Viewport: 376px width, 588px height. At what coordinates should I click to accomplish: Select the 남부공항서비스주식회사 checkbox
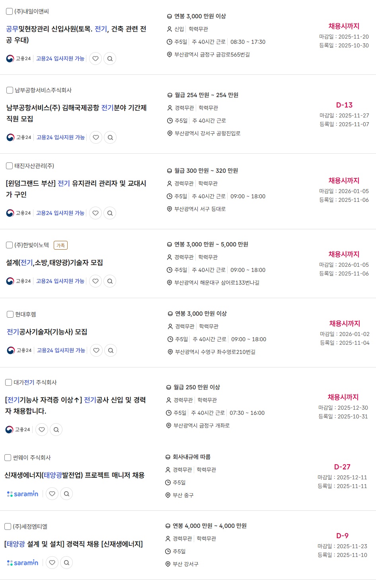click(10, 90)
